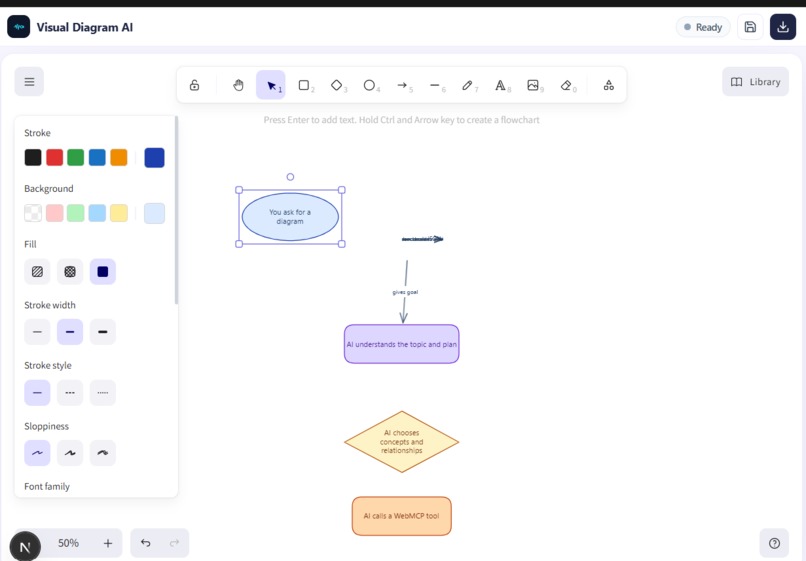Viewport: 806px width, 561px height.
Task: Set dotted stroke style
Action: coord(103,392)
